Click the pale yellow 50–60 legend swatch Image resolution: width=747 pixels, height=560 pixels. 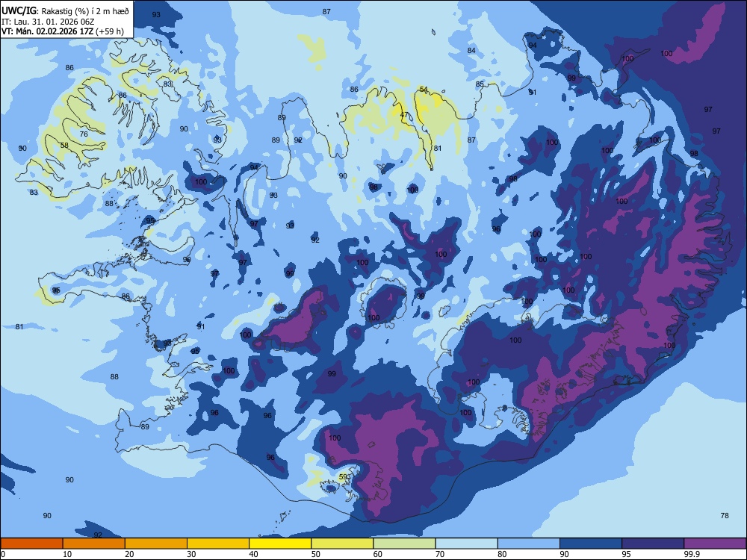pyautogui.click(x=342, y=544)
